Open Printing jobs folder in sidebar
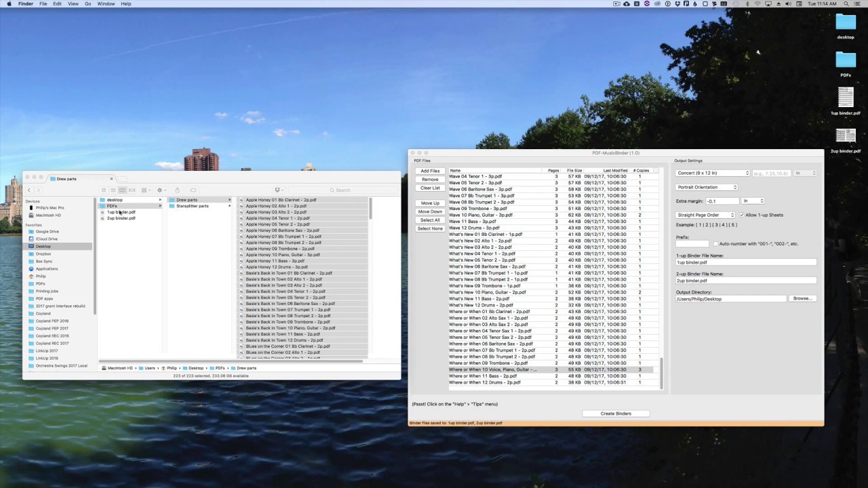 [47, 291]
